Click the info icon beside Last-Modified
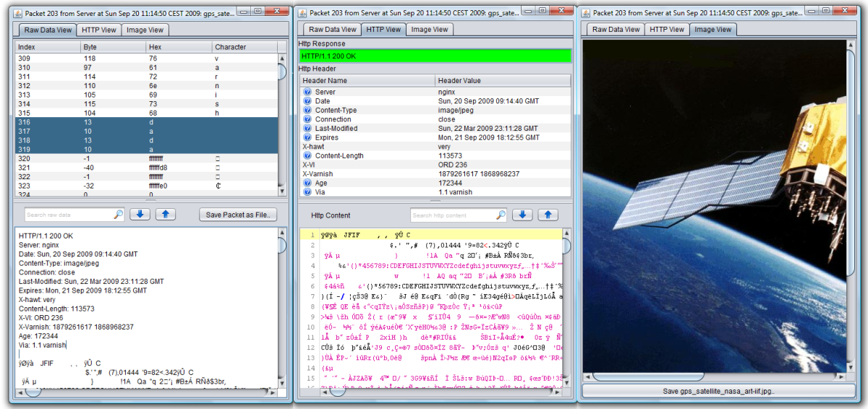 click(307, 128)
